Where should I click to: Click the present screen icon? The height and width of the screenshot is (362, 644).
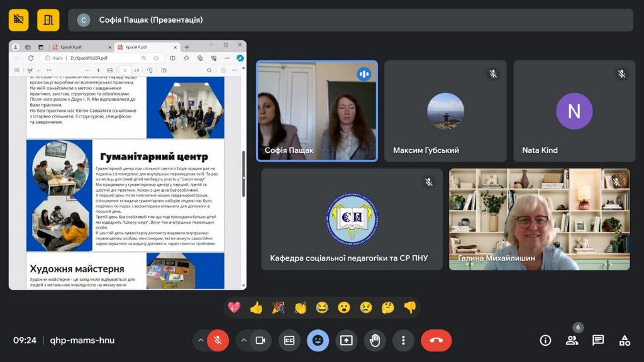pyautogui.click(x=346, y=340)
